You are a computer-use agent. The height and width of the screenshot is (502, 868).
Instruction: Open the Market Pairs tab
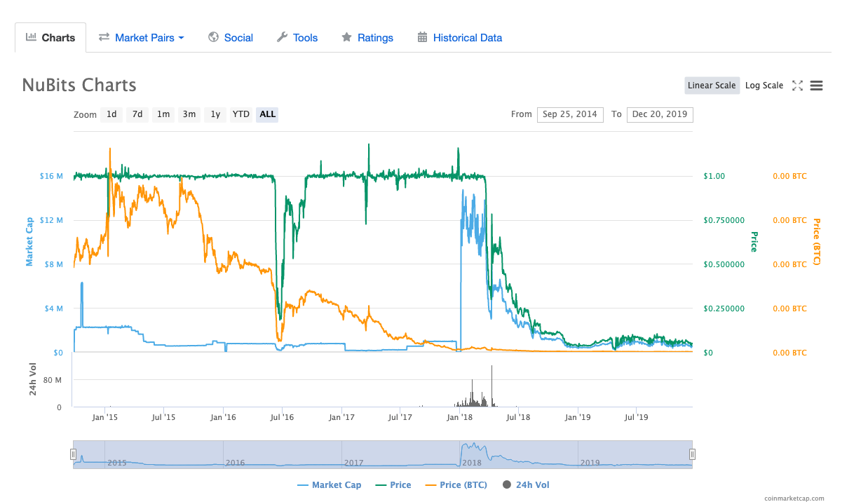tap(141, 38)
